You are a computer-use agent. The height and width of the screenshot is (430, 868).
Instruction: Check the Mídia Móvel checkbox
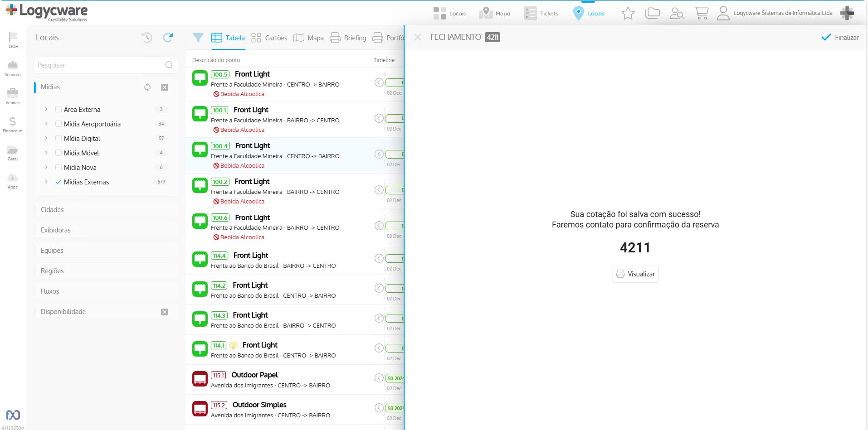(x=59, y=153)
